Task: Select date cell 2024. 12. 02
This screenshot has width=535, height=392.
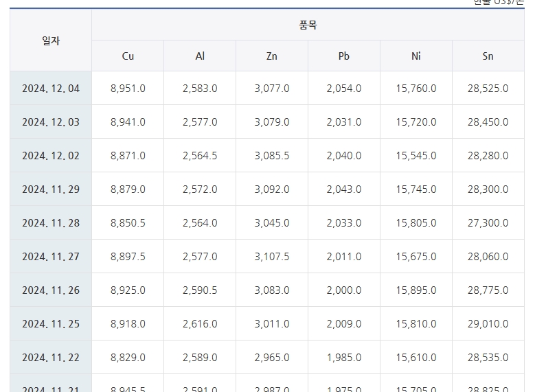Action: point(51,156)
